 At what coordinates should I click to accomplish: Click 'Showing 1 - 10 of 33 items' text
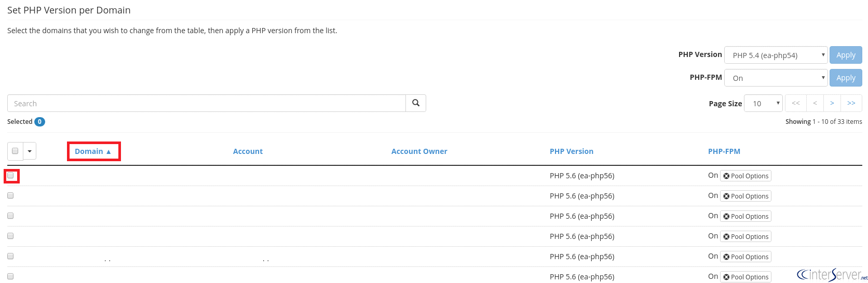(x=823, y=121)
